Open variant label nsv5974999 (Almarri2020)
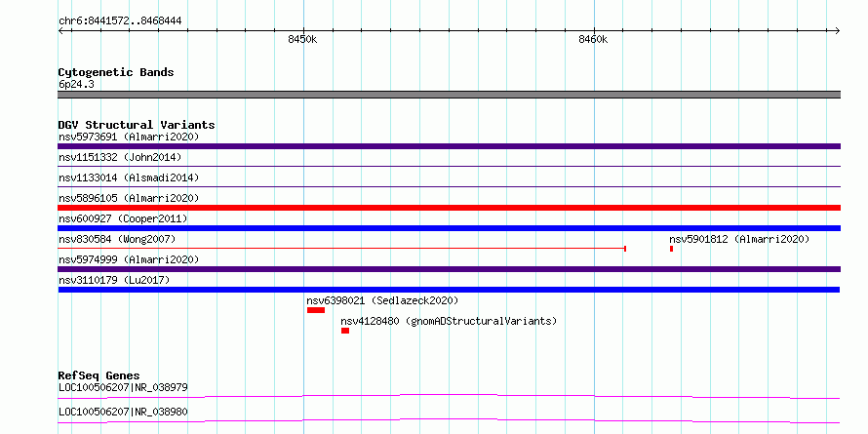This screenshot has width=868, height=434. tap(129, 259)
